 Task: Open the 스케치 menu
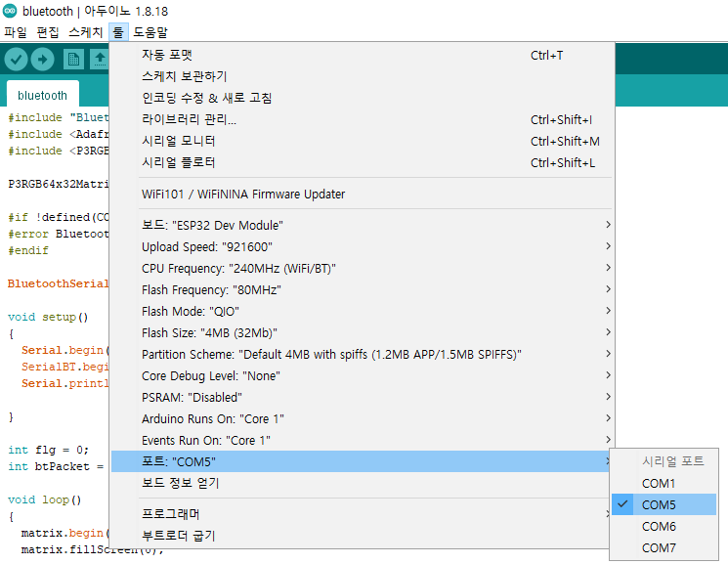click(85, 32)
